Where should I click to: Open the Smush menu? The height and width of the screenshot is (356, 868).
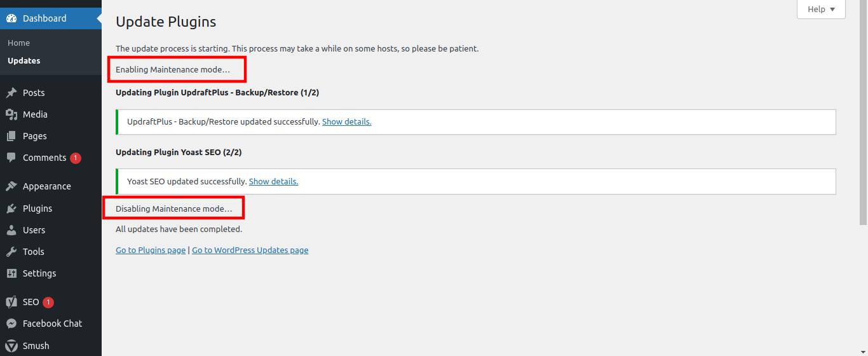(x=51, y=346)
